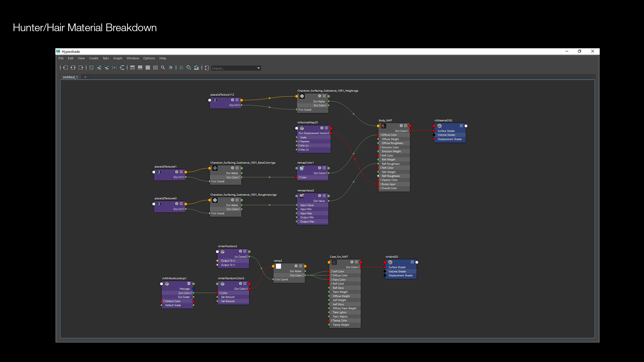Click the Graph materials on selection icon

point(122,68)
